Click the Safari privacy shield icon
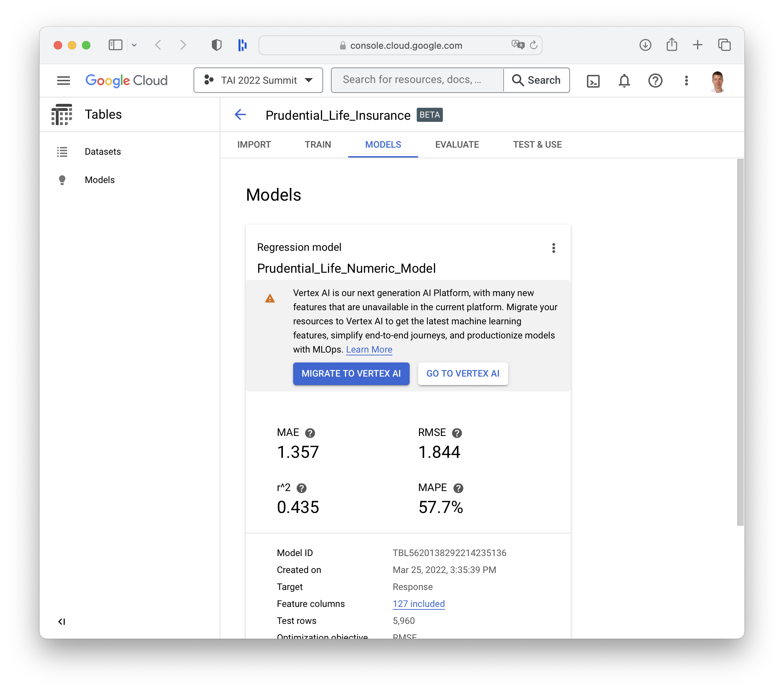The width and height of the screenshot is (784, 691). (216, 45)
